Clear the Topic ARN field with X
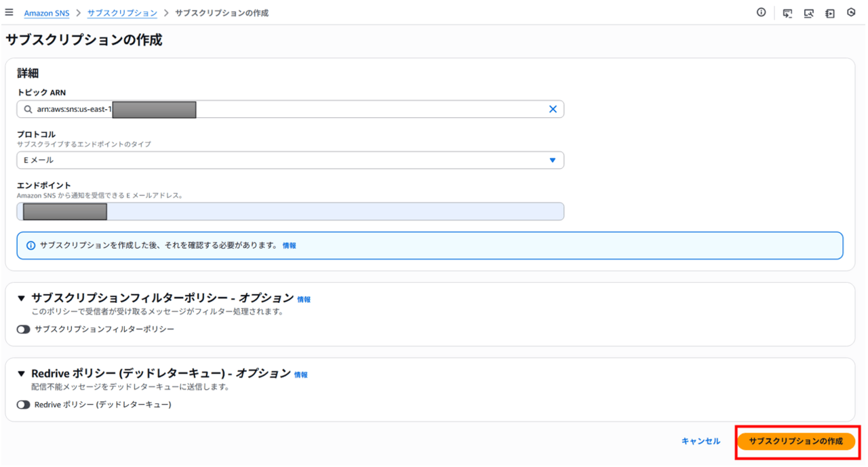 pyautogui.click(x=552, y=109)
